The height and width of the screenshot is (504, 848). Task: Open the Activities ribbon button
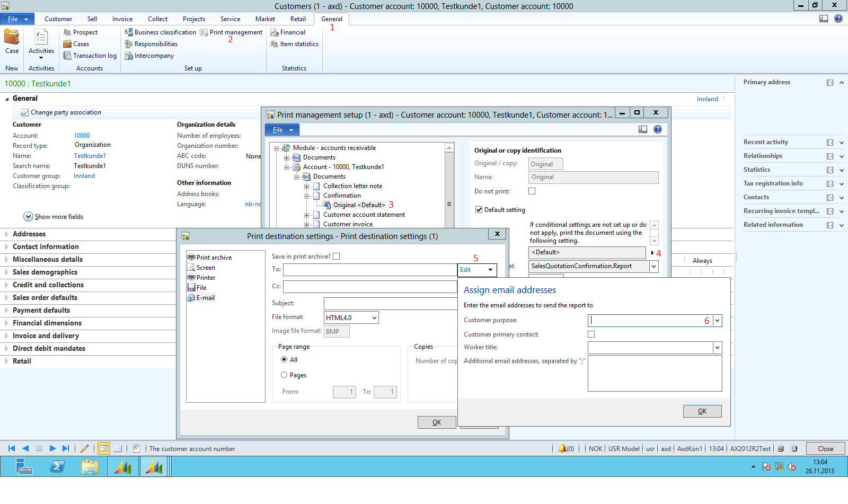(41, 42)
